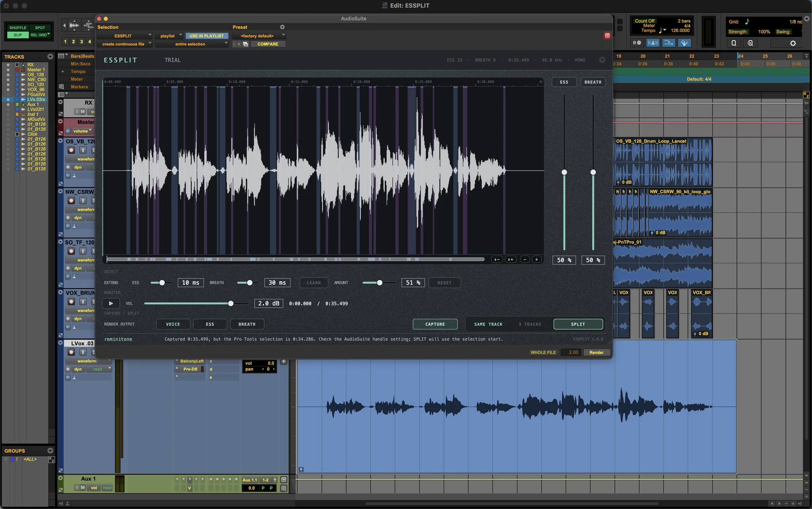
Task: Toggle WHOLE FILE mode in AudioSuite
Action: point(543,352)
